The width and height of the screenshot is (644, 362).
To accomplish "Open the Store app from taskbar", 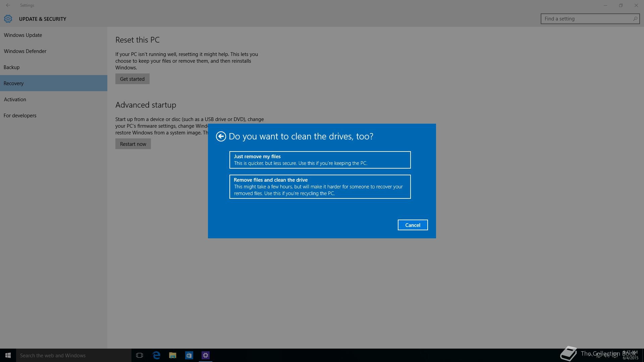I will (189, 355).
